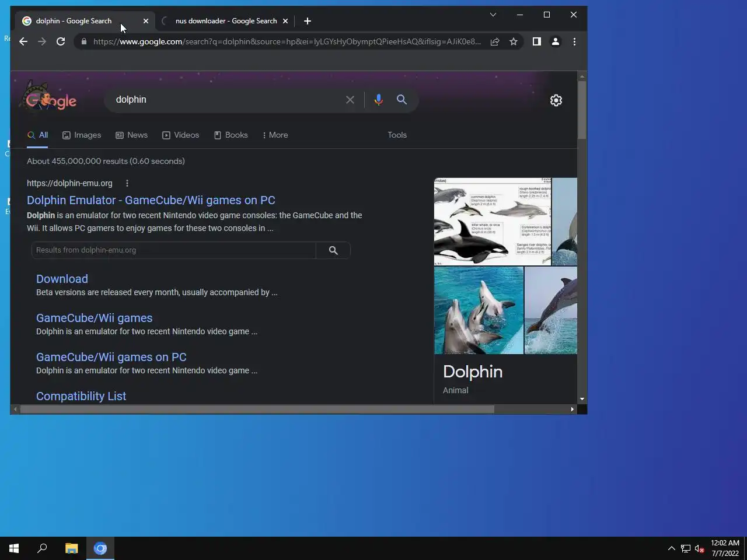Clear the Google search box with X
Image resolution: width=747 pixels, height=560 pixels.
(x=350, y=100)
